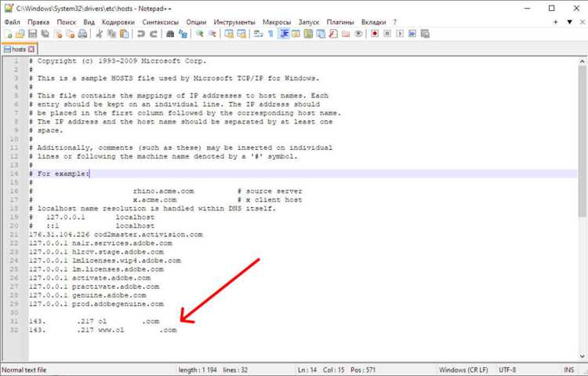Open the Поиск menu
The height and width of the screenshot is (376, 588).
pyautogui.click(x=67, y=22)
